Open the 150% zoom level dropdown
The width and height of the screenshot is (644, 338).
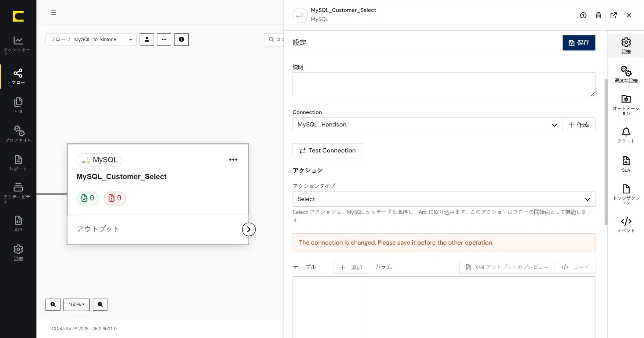point(77,305)
